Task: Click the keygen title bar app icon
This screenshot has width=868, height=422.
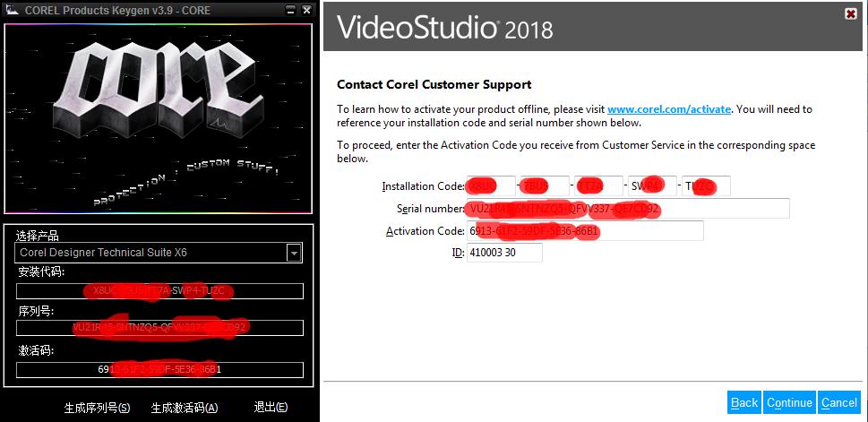Action: tap(12, 10)
